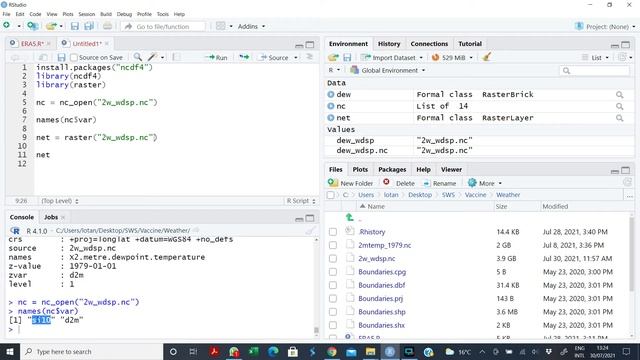Load workspace in Environment pane
The height and width of the screenshot is (360, 640).
(333, 58)
